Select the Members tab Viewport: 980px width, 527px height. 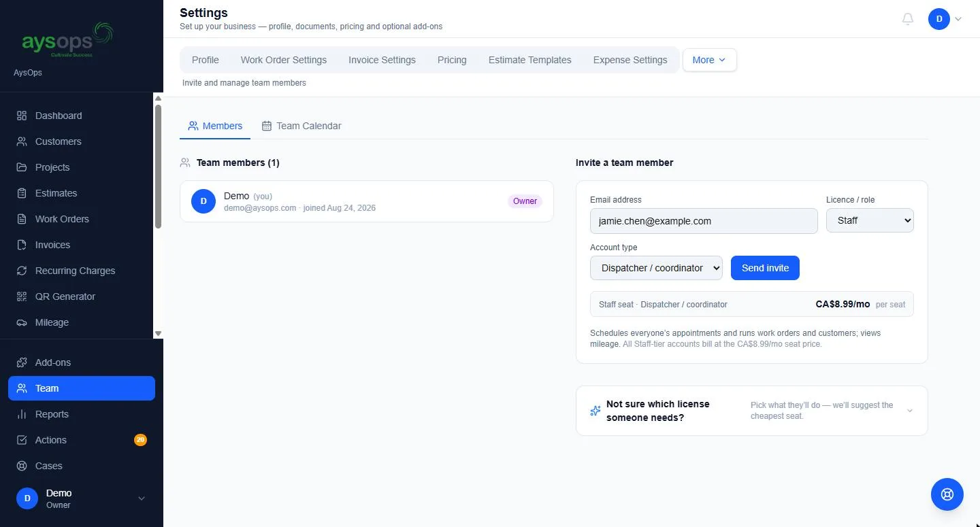[215, 126]
